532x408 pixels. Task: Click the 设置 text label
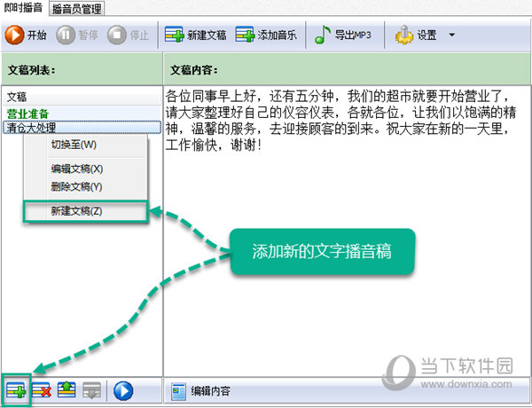[426, 35]
